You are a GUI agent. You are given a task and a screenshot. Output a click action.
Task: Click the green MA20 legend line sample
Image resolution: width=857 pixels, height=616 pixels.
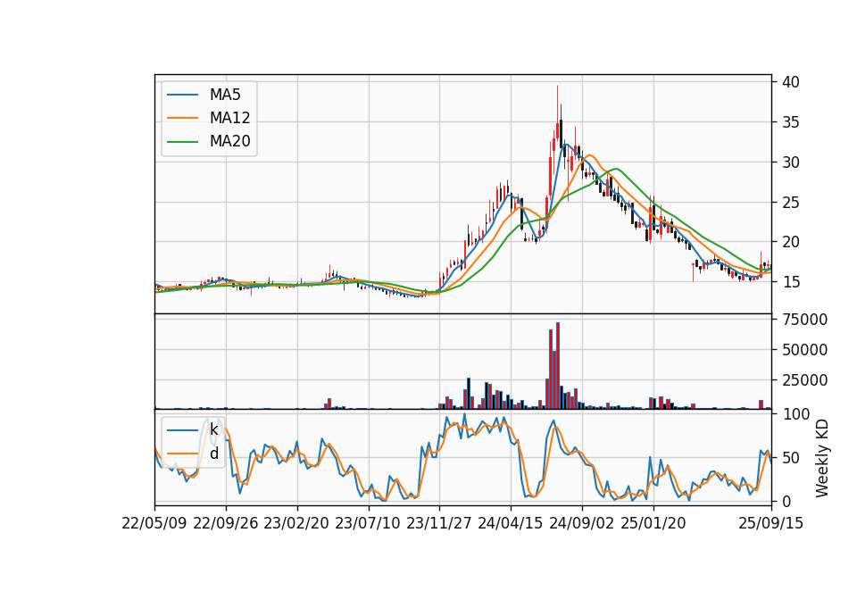click(182, 141)
